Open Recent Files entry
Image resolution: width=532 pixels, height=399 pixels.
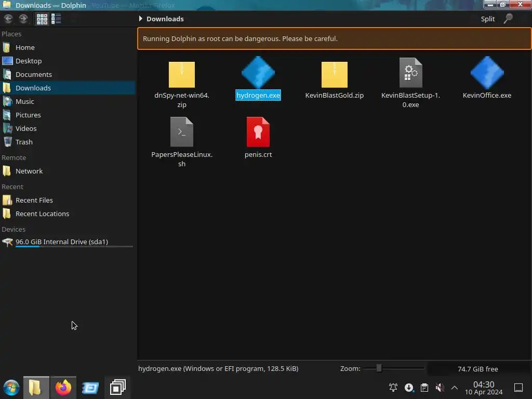point(68,201)
